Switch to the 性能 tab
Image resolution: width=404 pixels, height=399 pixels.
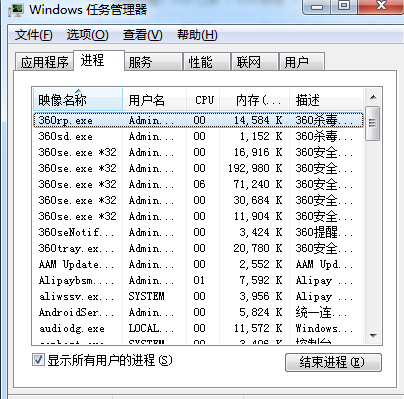207,62
